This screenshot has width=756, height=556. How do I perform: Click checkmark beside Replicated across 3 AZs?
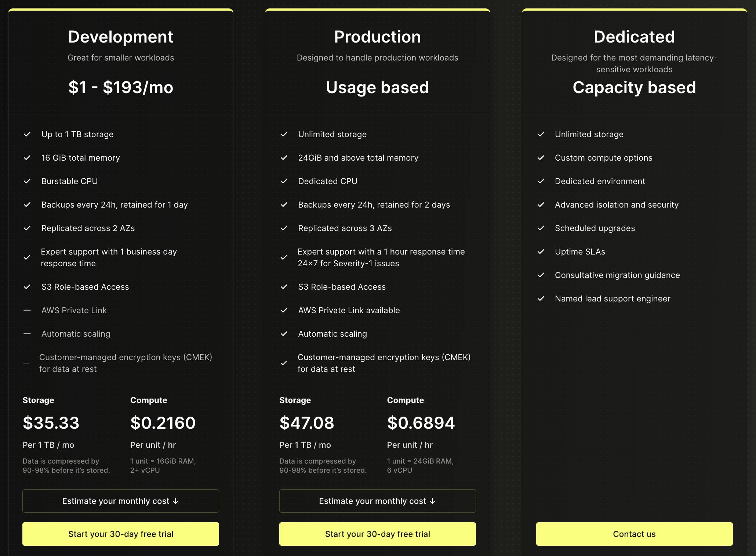[284, 228]
